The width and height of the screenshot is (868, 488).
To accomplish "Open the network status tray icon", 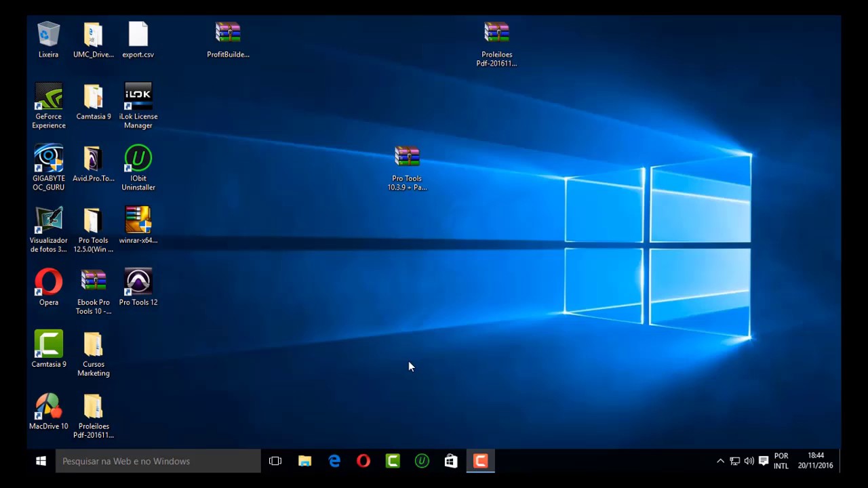I will pos(734,461).
